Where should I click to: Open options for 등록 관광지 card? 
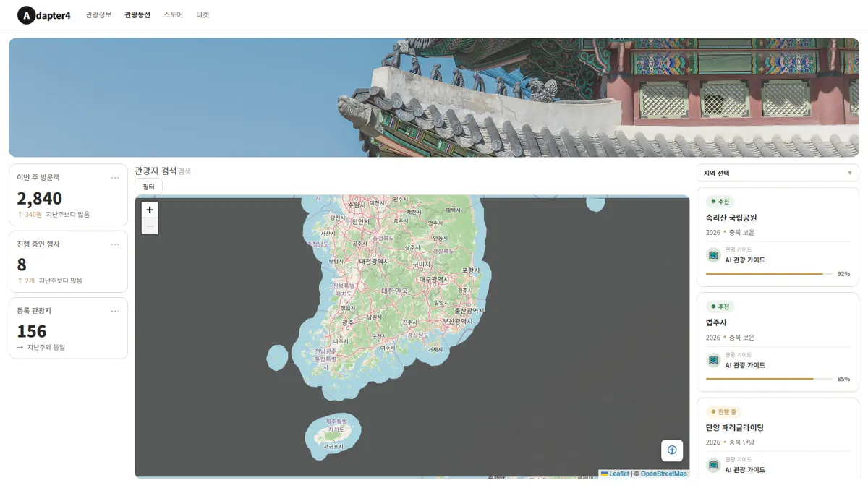115,311
